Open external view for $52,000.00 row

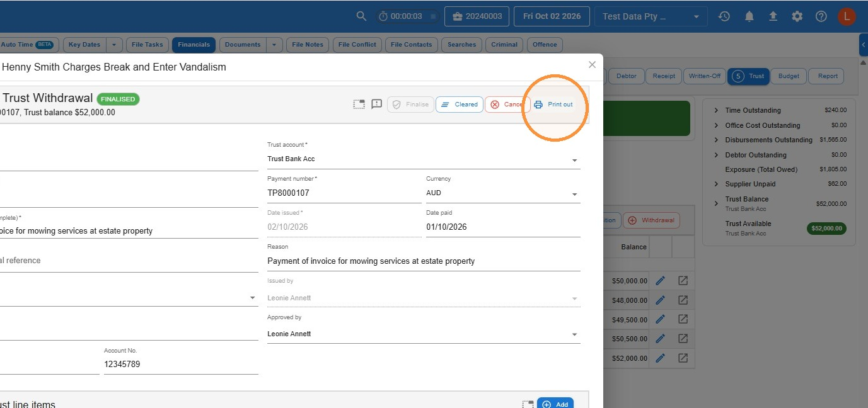tap(683, 358)
